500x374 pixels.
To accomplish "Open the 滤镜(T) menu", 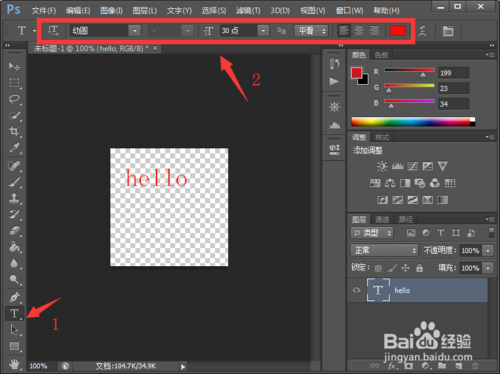I will coord(248,11).
